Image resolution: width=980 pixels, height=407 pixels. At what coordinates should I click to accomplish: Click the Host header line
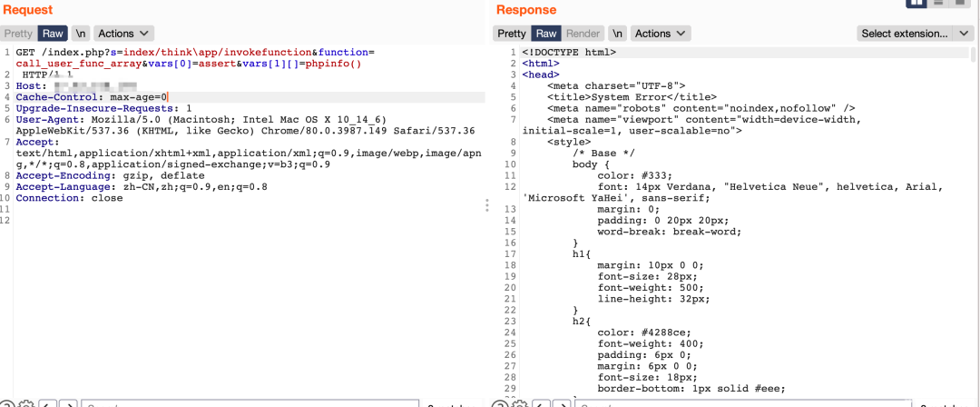[76, 86]
